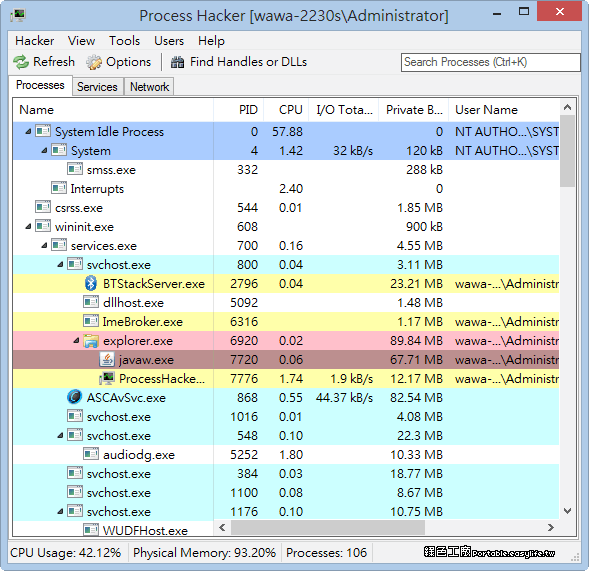Click the vertical scrollbar up arrow
This screenshot has width=589, height=571.
pos(567,107)
